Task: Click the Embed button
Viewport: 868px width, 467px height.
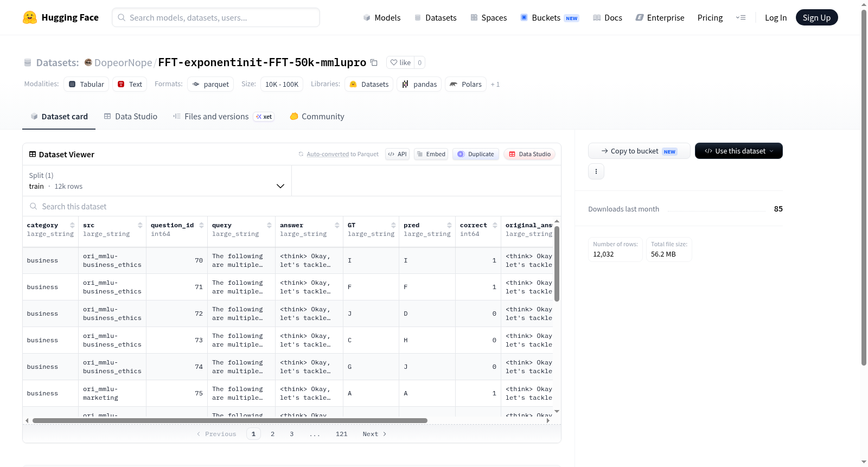Action: [431, 154]
